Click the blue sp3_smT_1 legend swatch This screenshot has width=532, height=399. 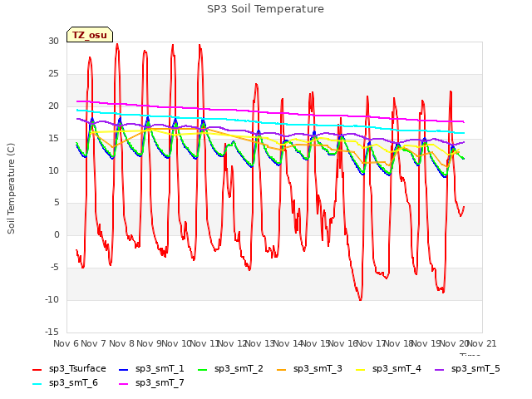coord(124,369)
